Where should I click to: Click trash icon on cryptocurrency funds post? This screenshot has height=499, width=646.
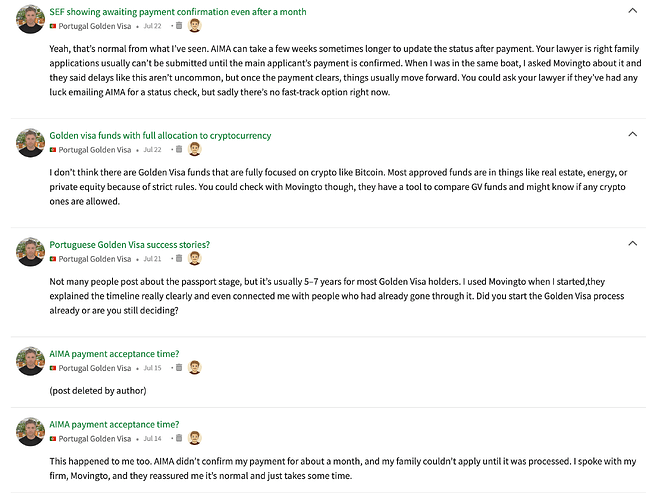pos(177,150)
